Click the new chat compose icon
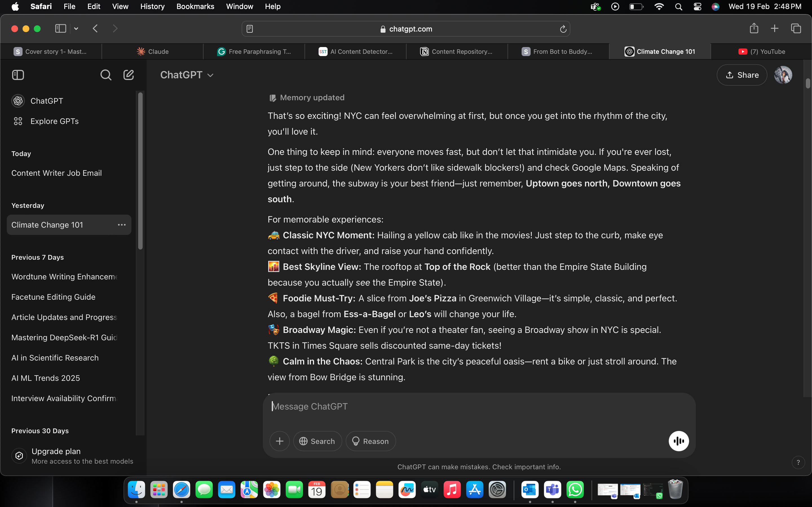Viewport: 812px width, 507px height. point(129,75)
